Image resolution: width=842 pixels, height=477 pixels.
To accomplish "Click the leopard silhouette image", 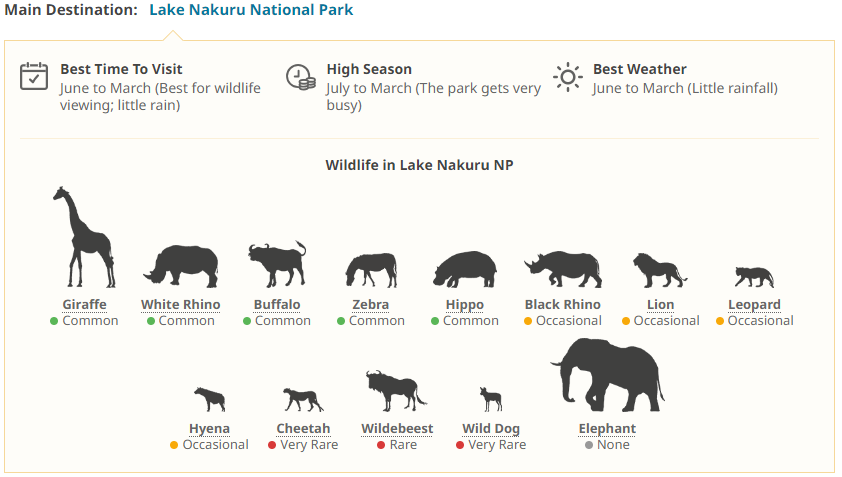I will [x=754, y=276].
